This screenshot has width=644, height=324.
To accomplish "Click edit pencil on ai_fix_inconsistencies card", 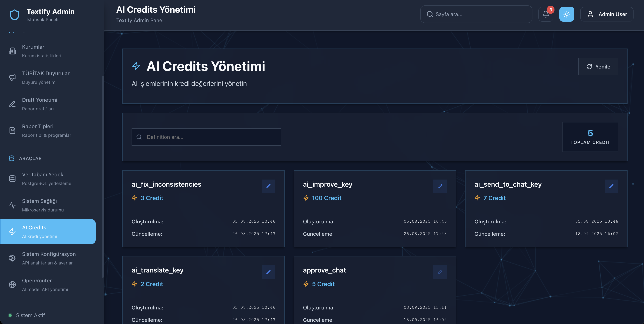I will (x=269, y=186).
